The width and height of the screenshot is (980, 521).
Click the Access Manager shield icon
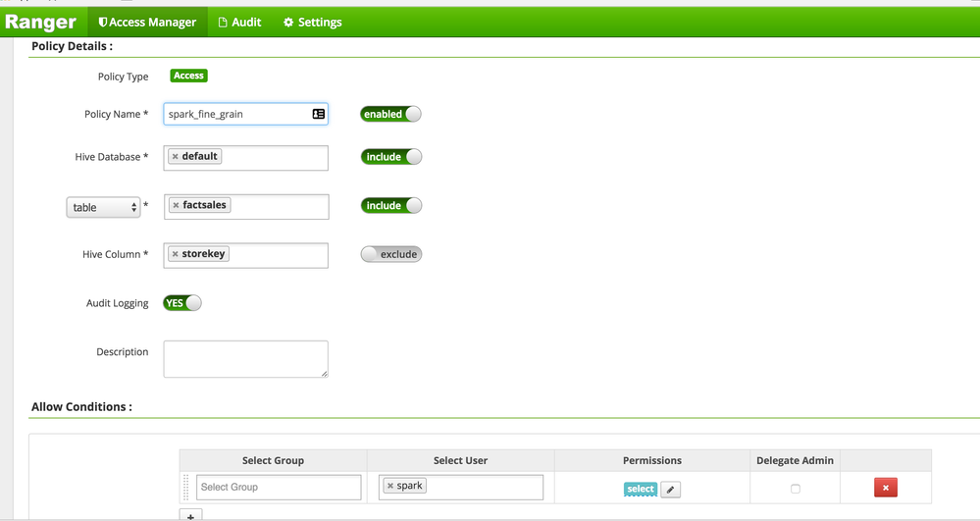coord(102,23)
